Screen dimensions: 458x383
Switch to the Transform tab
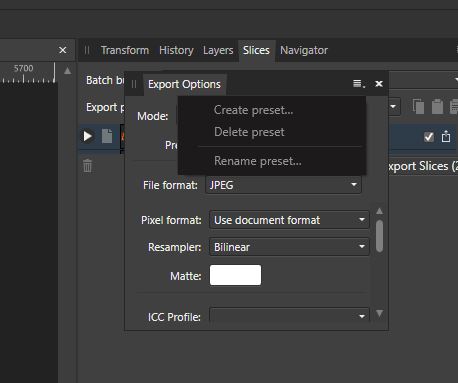[x=125, y=50]
